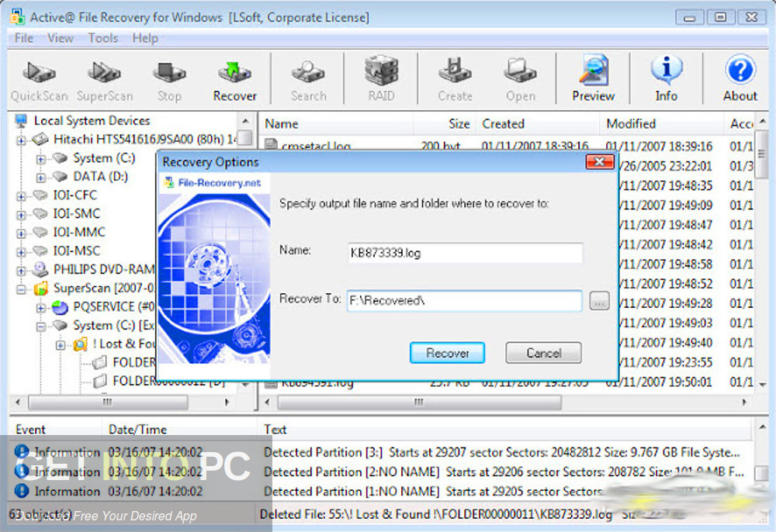776x532 pixels.
Task: Browse for a recovery destination folder
Action: (x=599, y=301)
